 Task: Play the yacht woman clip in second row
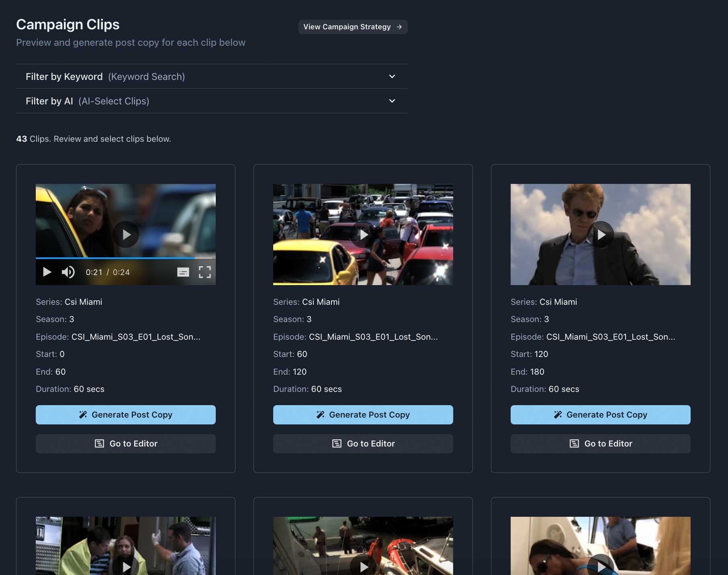coord(601,566)
